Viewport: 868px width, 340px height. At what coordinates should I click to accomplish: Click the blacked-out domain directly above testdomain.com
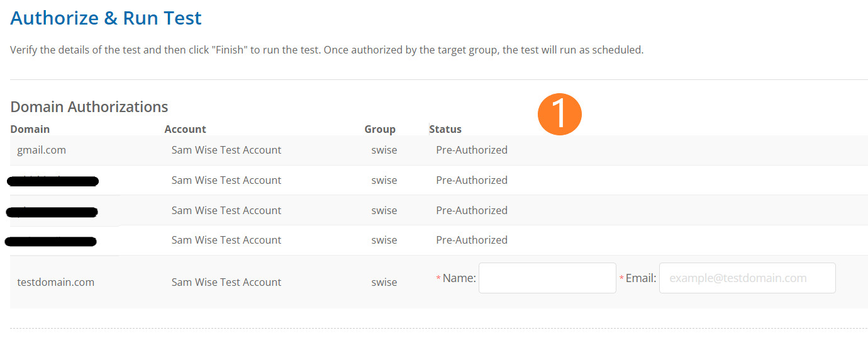(50, 241)
